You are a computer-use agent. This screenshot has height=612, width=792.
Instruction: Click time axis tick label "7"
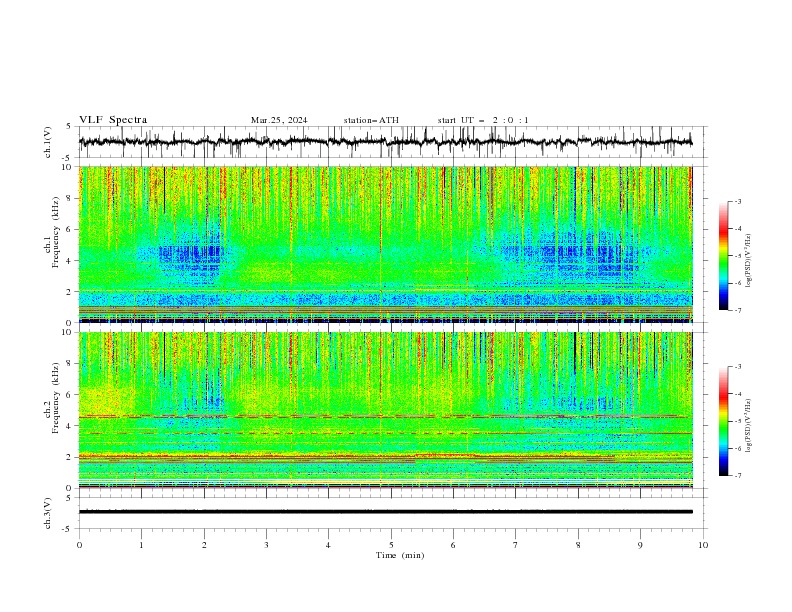(x=516, y=545)
